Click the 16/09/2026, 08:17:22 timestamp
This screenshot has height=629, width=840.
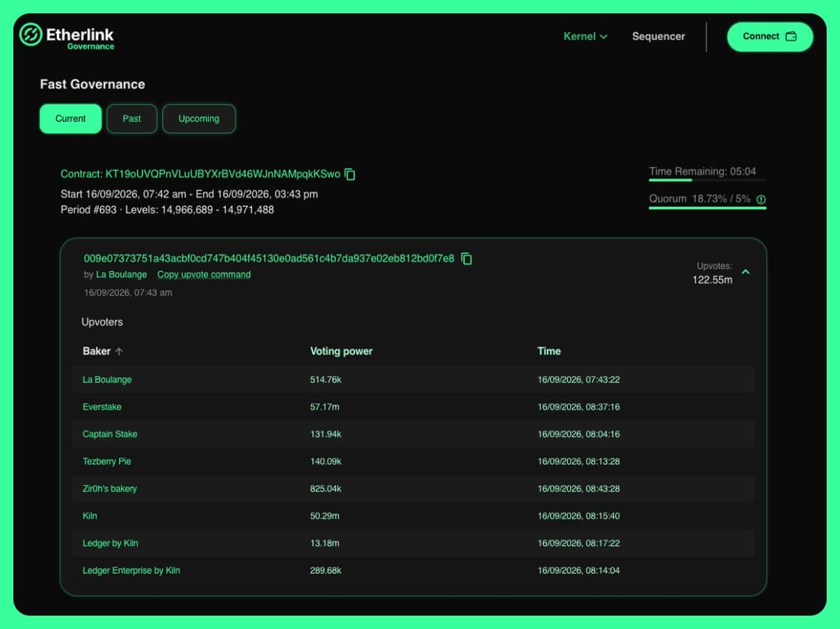pos(579,544)
